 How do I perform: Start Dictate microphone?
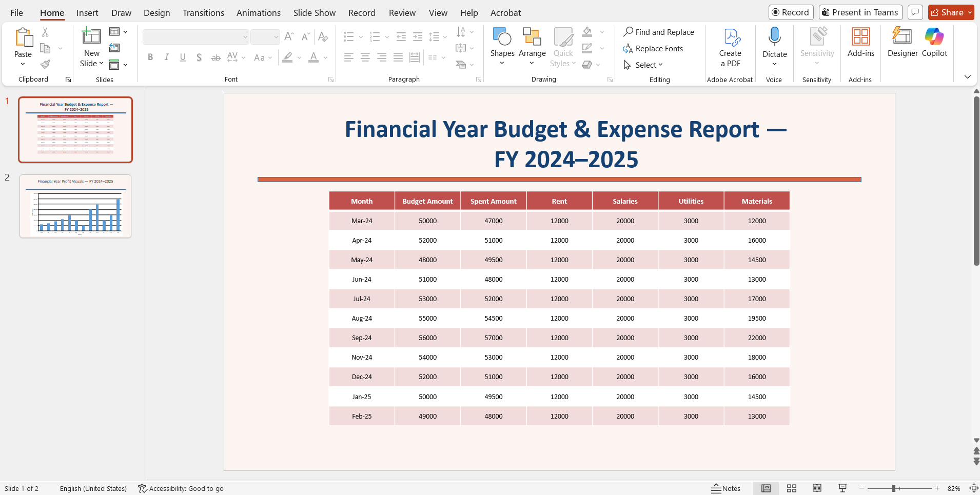(x=774, y=37)
